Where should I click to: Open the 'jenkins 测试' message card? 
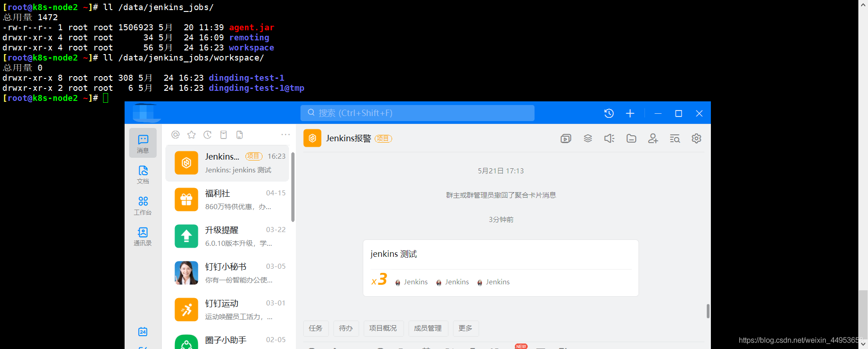[x=501, y=268]
